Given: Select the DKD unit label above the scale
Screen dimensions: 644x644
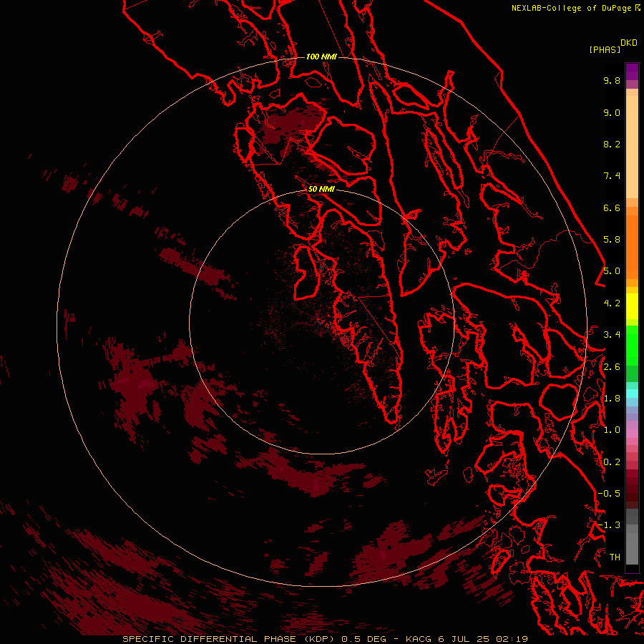Looking at the screenshot, I should [628, 42].
